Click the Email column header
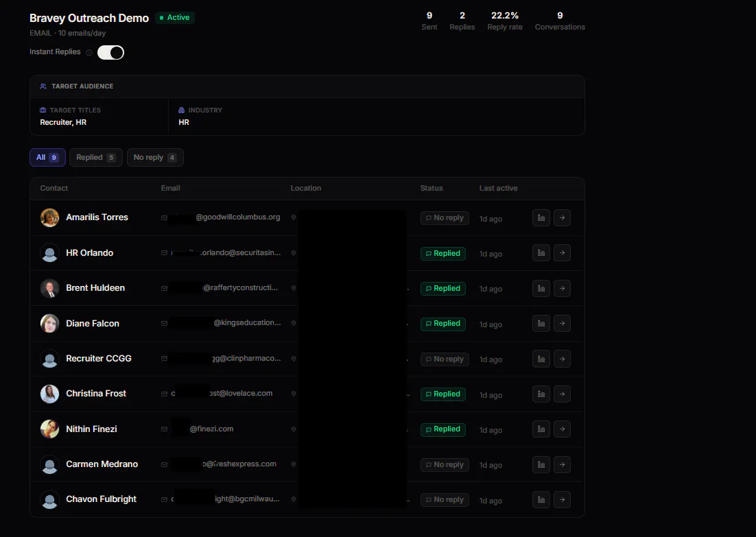 (x=171, y=189)
